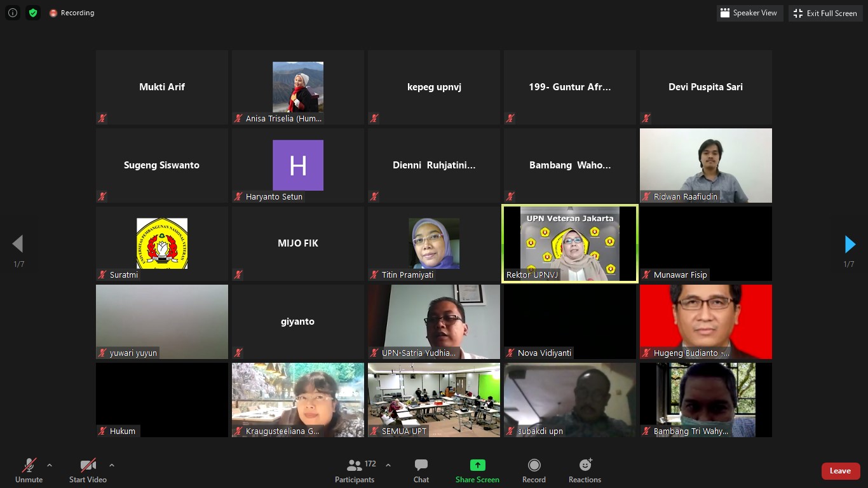
Task: Unmute the microphone
Action: click(29, 471)
